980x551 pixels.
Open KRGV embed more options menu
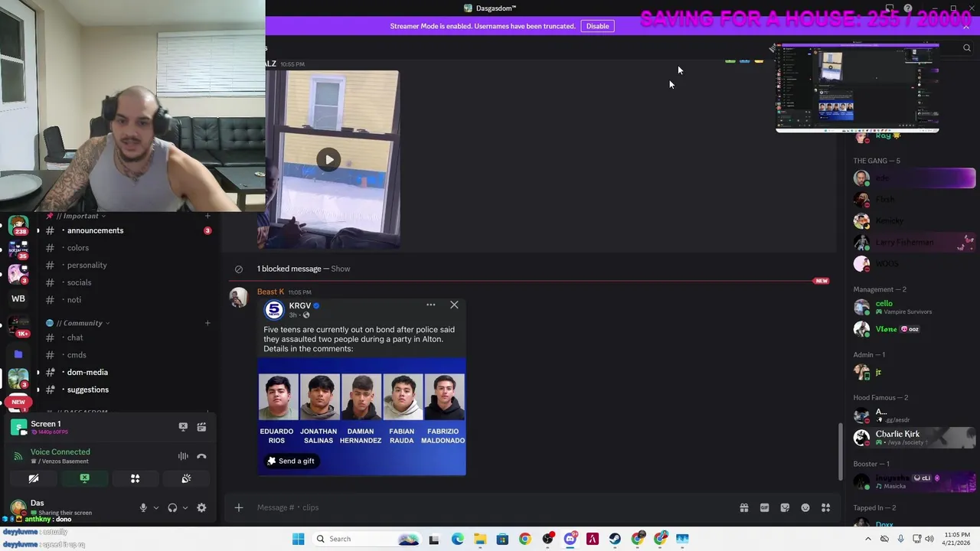click(430, 305)
